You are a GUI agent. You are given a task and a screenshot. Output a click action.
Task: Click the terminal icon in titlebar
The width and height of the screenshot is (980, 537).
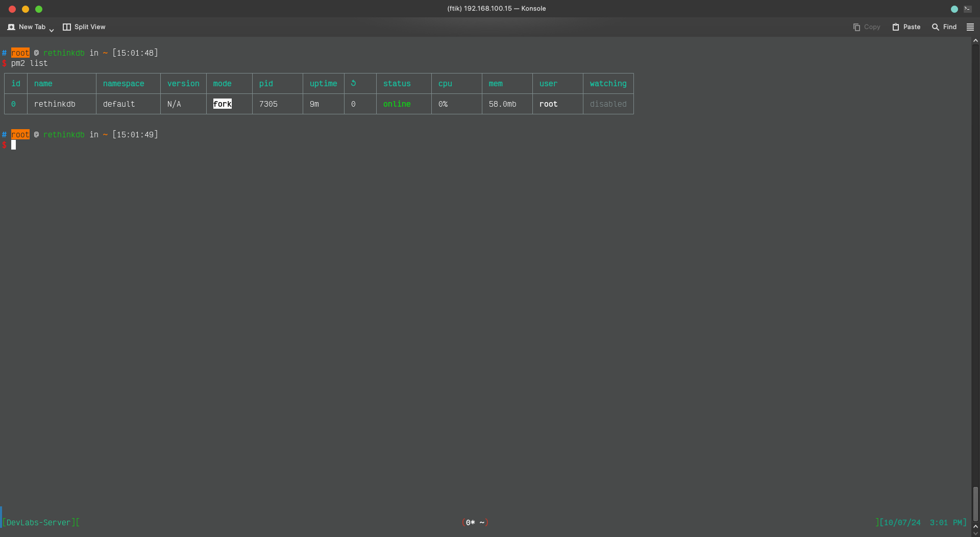(967, 9)
